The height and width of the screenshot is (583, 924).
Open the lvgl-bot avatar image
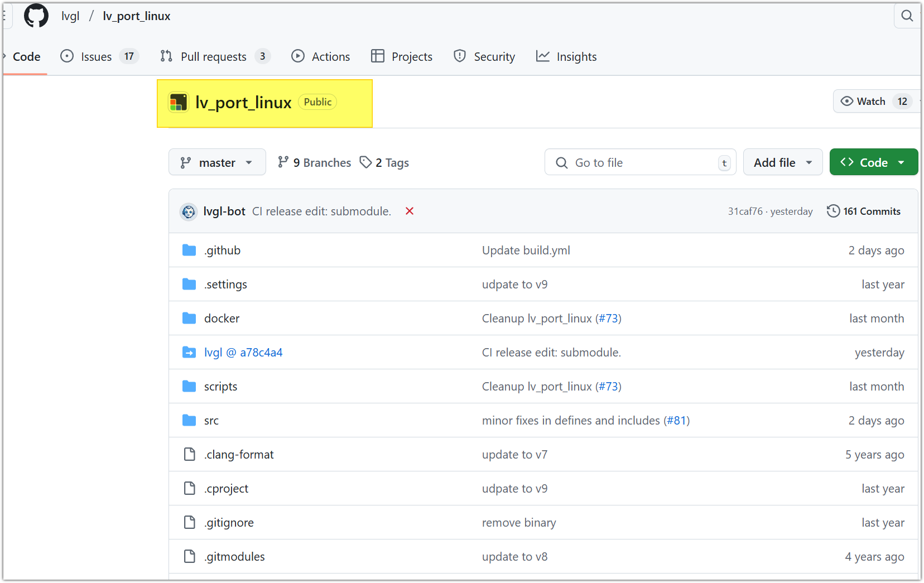click(189, 211)
